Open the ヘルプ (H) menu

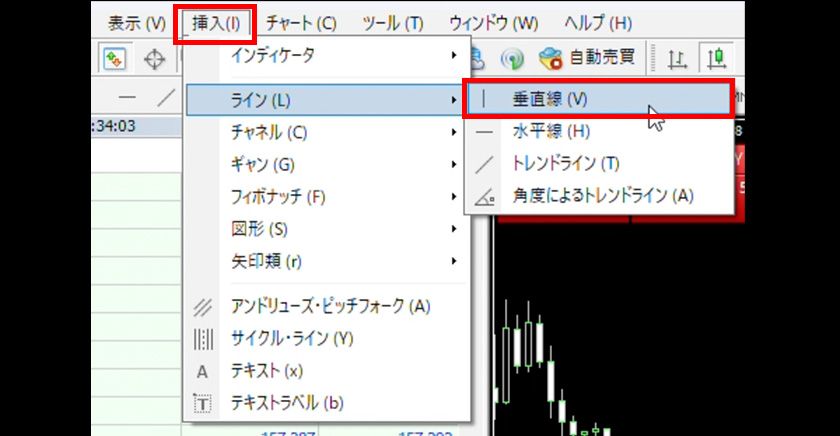tap(597, 23)
